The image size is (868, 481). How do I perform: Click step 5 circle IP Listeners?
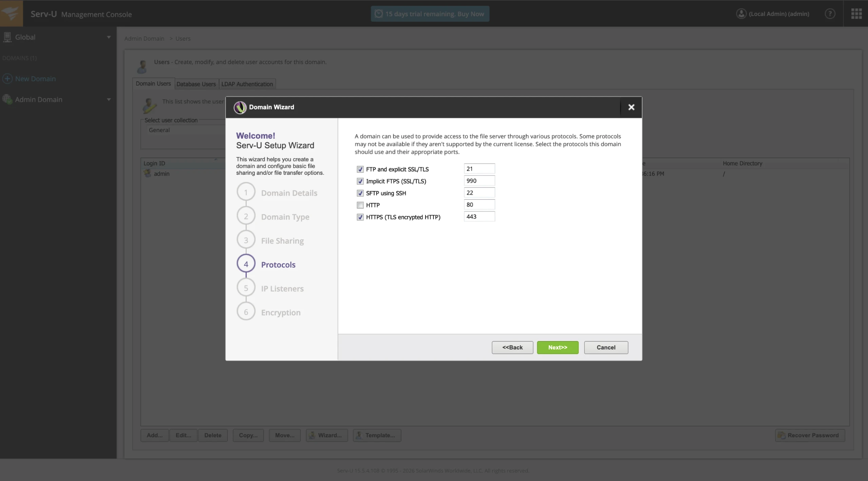[x=246, y=288]
